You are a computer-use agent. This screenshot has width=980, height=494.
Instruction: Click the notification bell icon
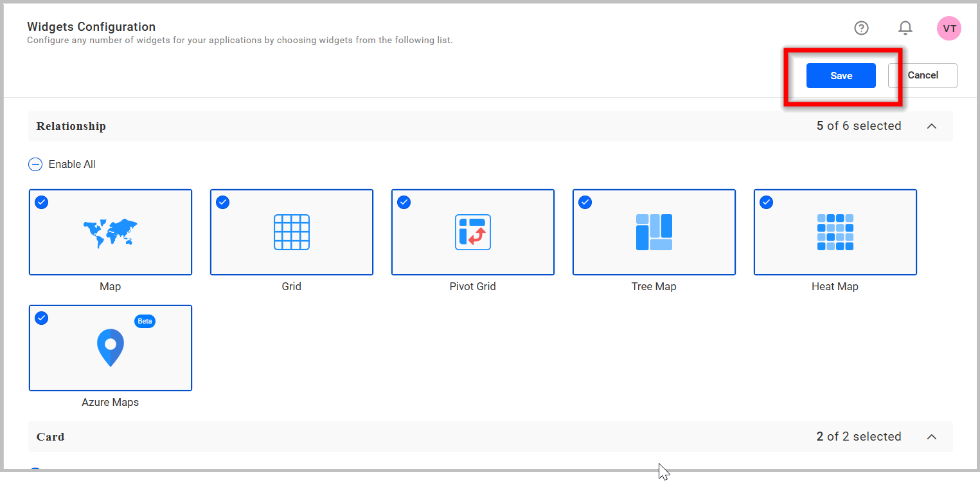[x=905, y=28]
